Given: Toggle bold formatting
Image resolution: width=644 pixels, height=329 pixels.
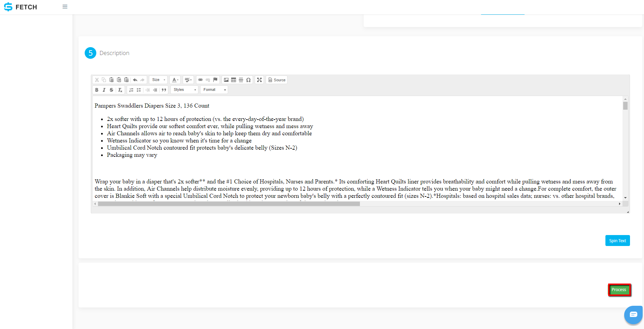Looking at the screenshot, I should [x=97, y=90].
